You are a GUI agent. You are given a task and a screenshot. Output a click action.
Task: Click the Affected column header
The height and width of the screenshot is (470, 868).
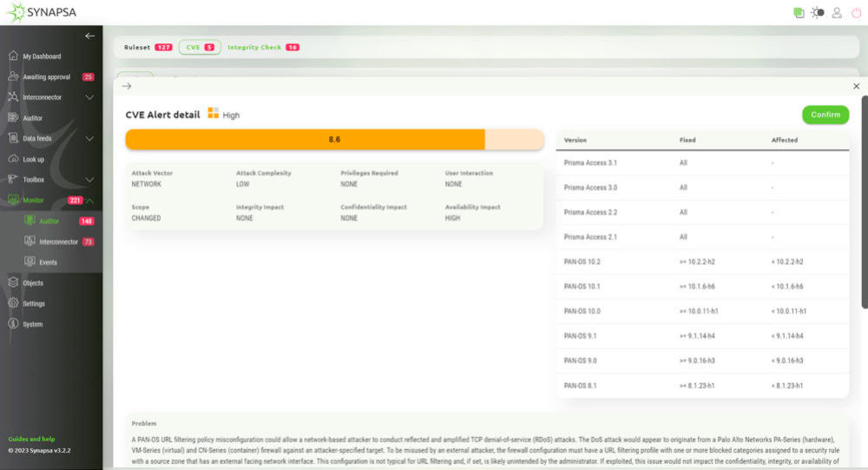[785, 140]
